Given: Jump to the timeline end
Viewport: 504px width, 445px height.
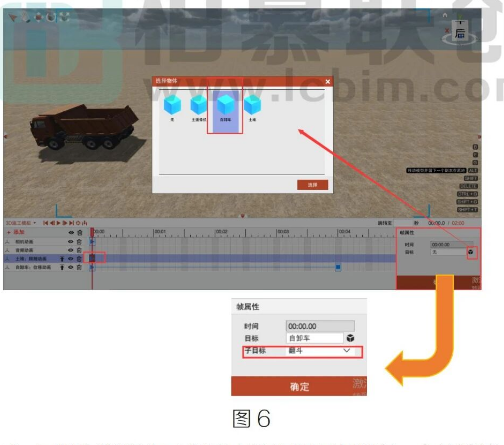Looking at the screenshot, I should coord(71,223).
